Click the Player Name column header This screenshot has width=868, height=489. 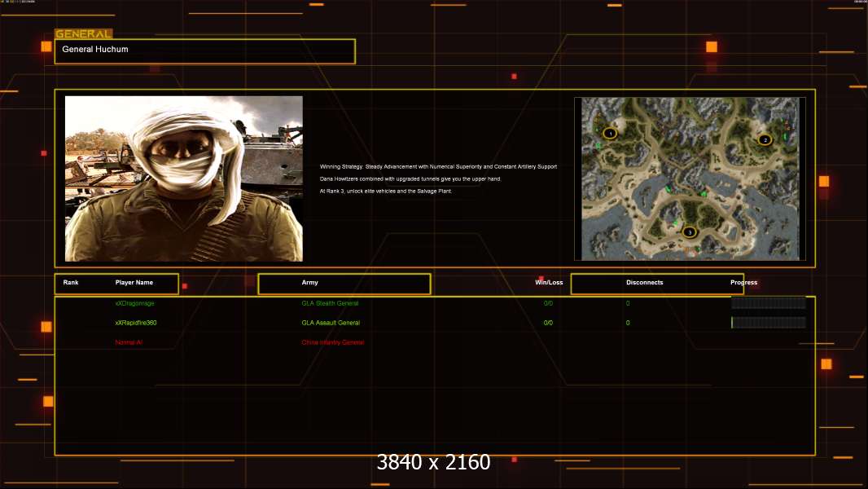pyautogui.click(x=134, y=283)
